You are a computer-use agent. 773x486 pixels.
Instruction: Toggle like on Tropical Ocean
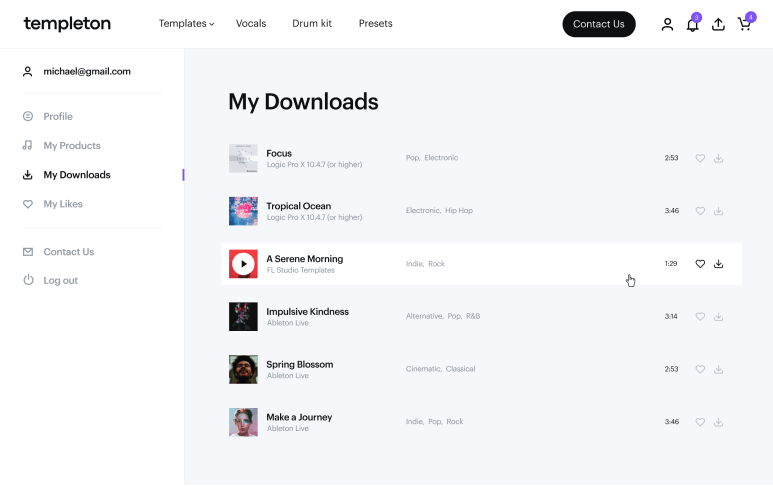click(x=700, y=211)
